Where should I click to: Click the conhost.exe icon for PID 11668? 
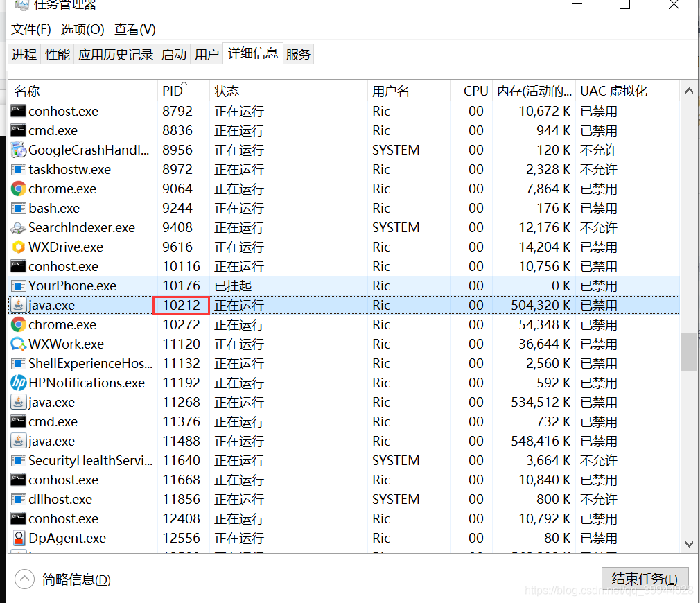tap(18, 480)
